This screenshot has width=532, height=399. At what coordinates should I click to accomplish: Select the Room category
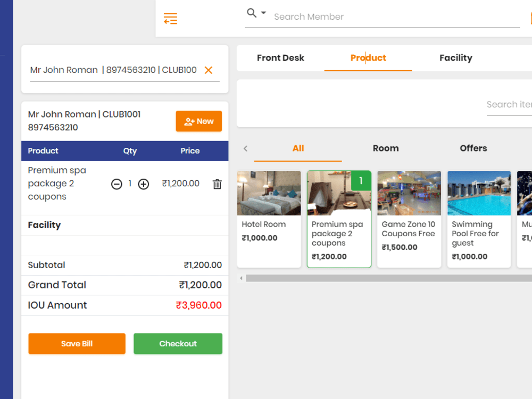coord(386,148)
